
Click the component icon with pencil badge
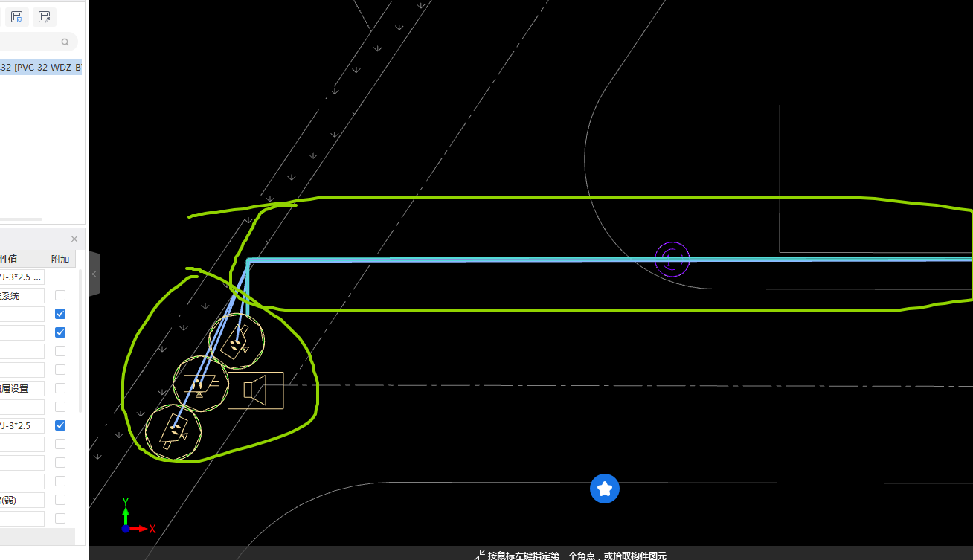tap(45, 17)
